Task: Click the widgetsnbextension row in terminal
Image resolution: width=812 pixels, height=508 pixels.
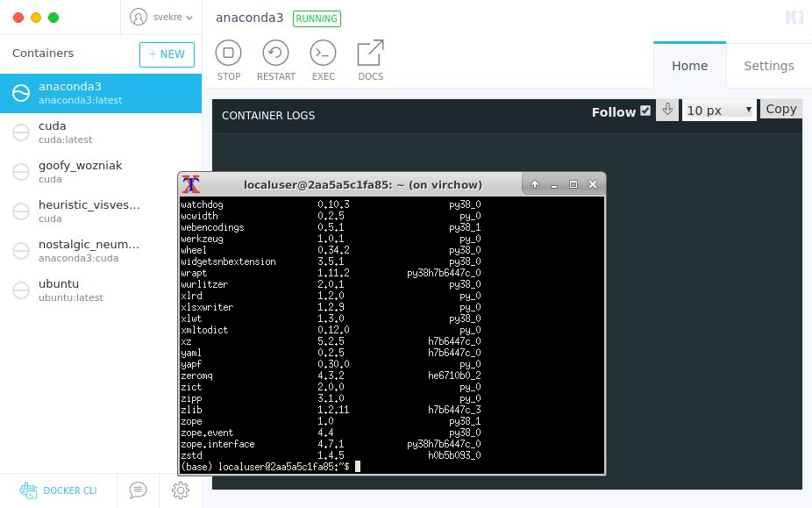Action: click(x=331, y=261)
